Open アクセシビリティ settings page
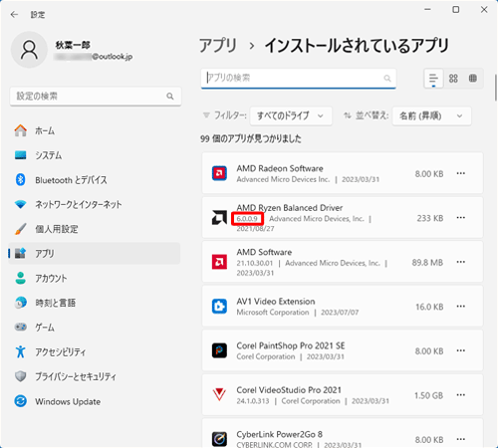This screenshot has height=448, width=498. point(95,351)
